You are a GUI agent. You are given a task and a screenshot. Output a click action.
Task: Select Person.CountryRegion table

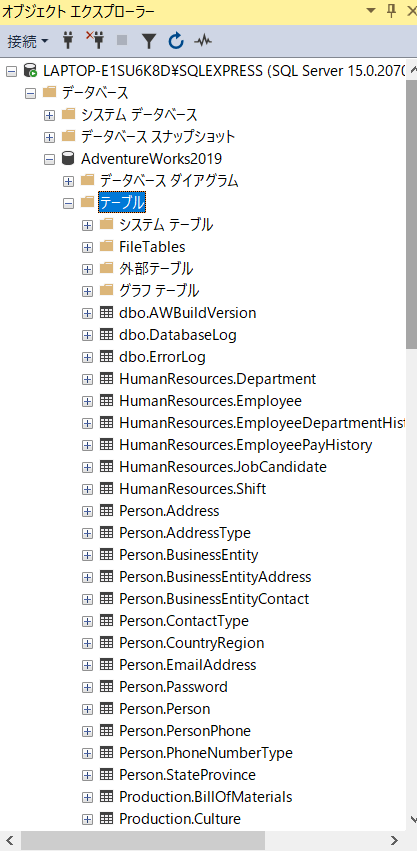[191, 643]
